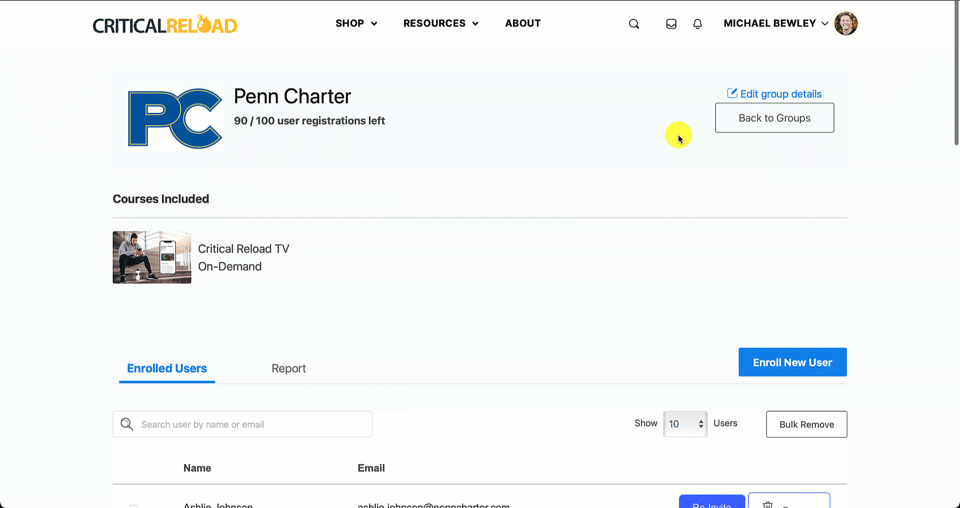Viewport: 960px width, 508px height.
Task: Select the Enrolled Users tab
Action: tap(167, 368)
